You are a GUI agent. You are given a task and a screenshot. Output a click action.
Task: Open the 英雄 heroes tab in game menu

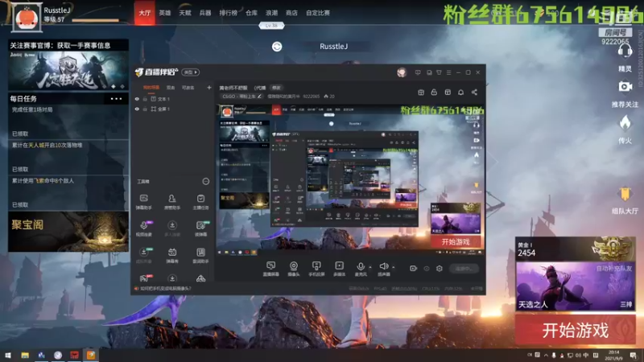[165, 13]
